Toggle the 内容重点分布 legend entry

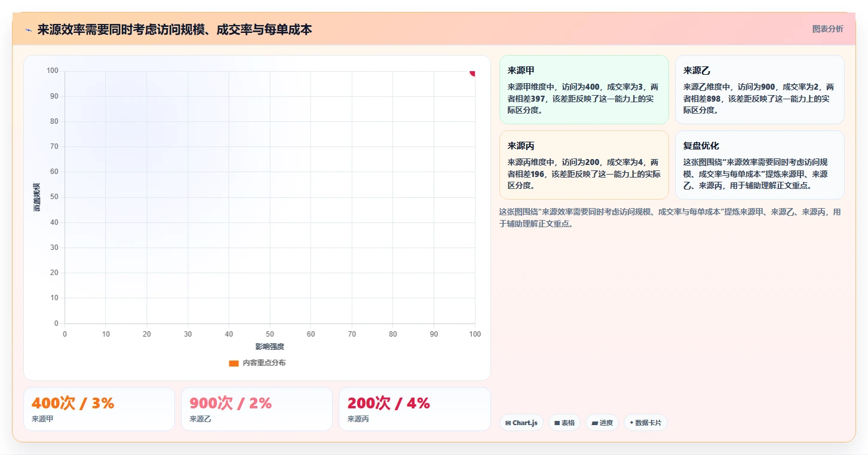tap(257, 363)
